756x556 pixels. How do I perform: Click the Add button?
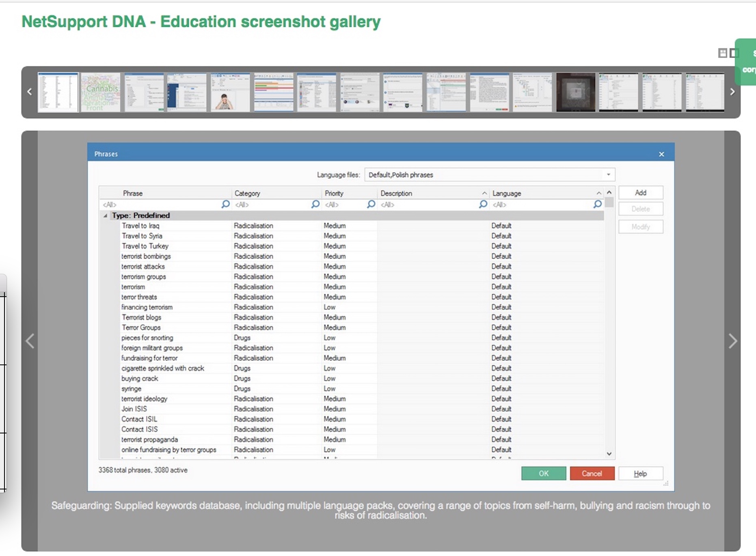click(x=641, y=193)
